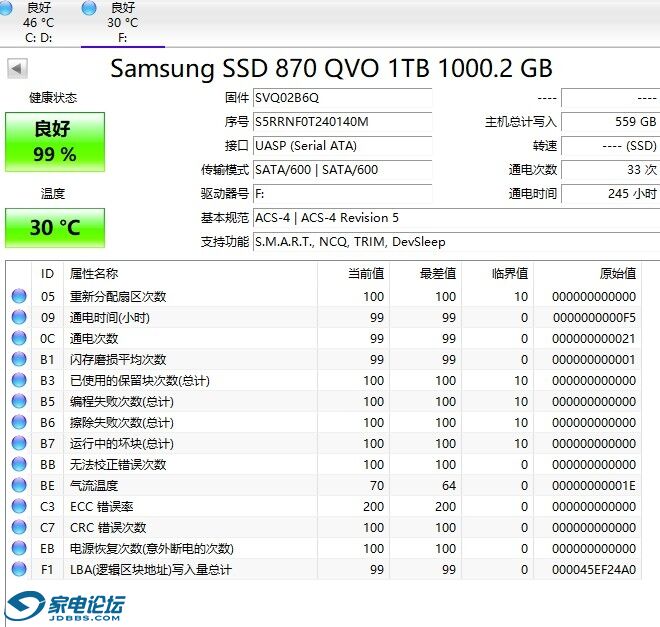The image size is (660, 627).
Task: Click the health status icon above C: D:
Action: pos(5,8)
